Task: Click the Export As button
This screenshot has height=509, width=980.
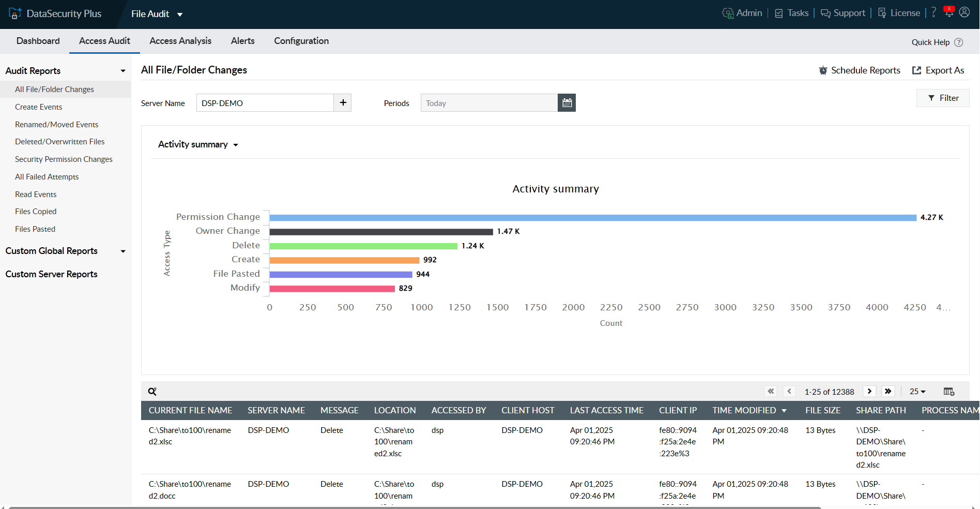Action: 938,70
